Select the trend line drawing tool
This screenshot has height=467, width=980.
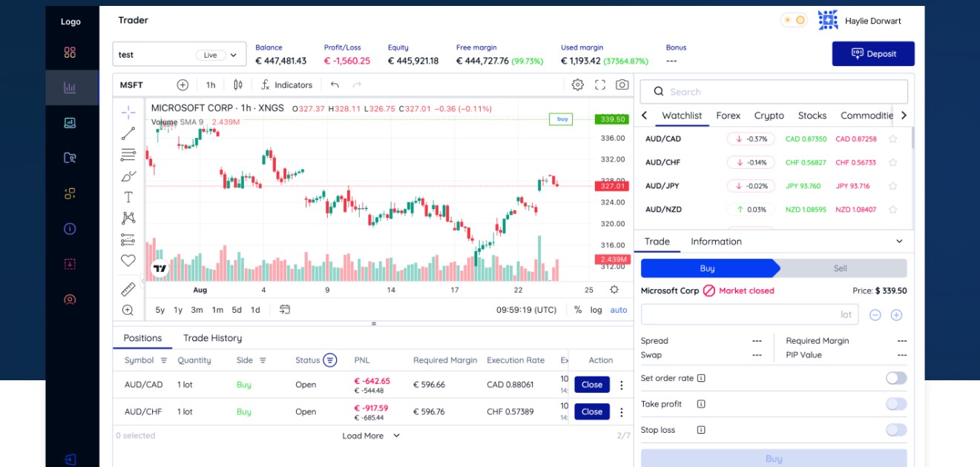pos(128,133)
